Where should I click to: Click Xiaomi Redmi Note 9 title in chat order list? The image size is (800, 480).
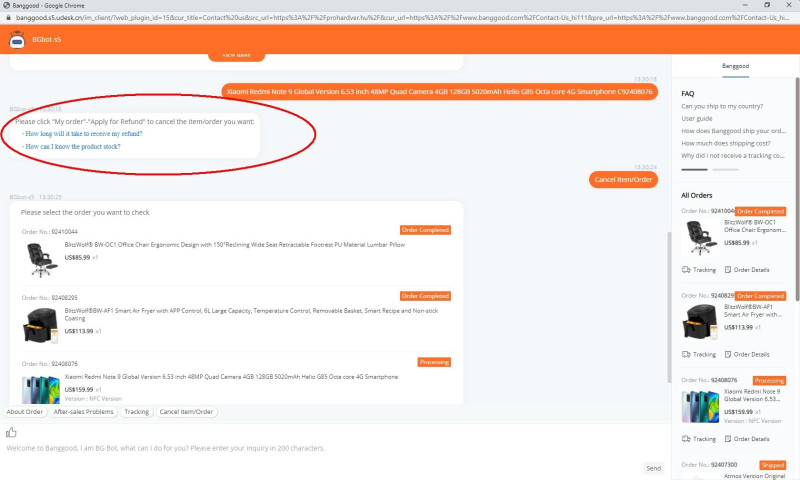(x=231, y=377)
